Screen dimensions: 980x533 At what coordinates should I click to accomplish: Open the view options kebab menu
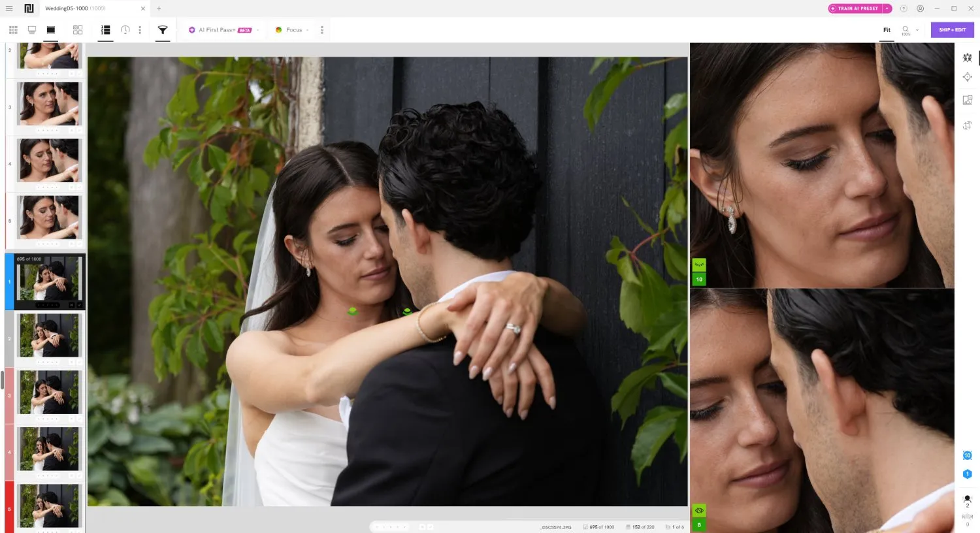pos(140,29)
